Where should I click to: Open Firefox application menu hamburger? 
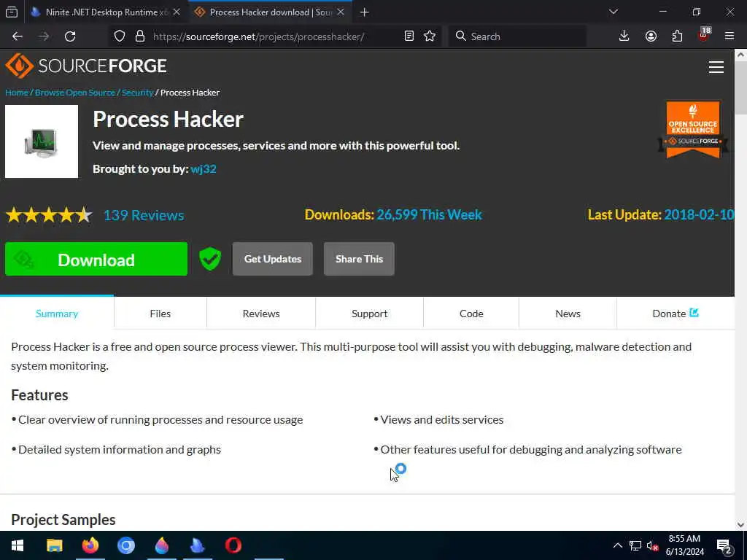[x=729, y=36]
